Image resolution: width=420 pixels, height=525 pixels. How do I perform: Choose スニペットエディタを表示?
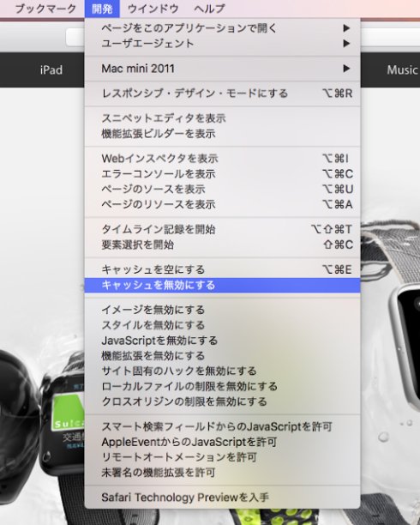(x=223, y=118)
